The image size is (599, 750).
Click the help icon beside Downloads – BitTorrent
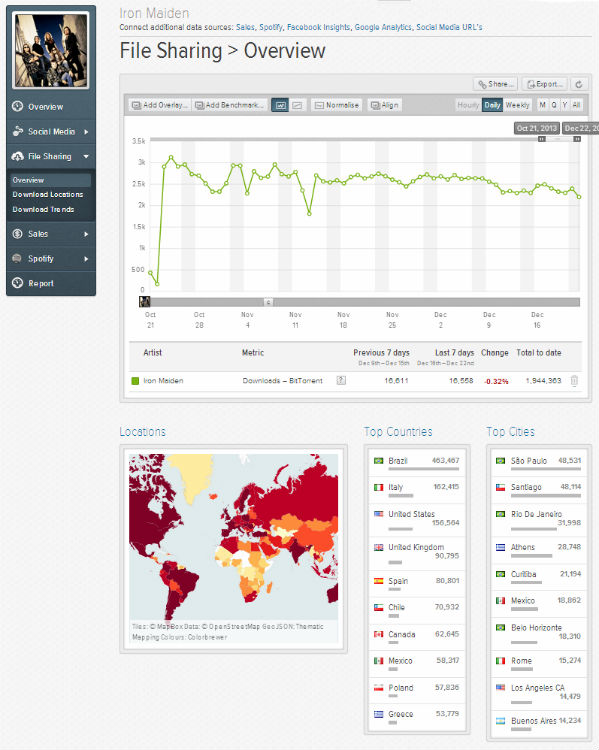click(341, 381)
